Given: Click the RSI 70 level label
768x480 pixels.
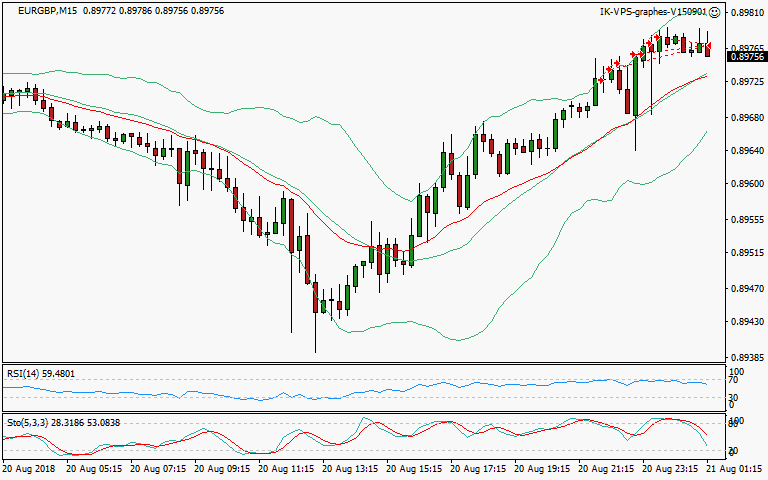Looking at the screenshot, I should tap(735, 381).
